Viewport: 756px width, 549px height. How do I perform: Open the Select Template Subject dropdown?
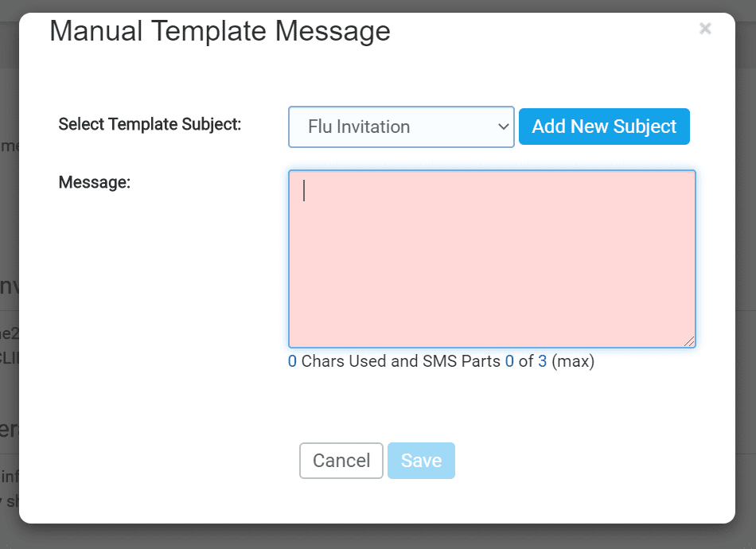click(x=401, y=127)
